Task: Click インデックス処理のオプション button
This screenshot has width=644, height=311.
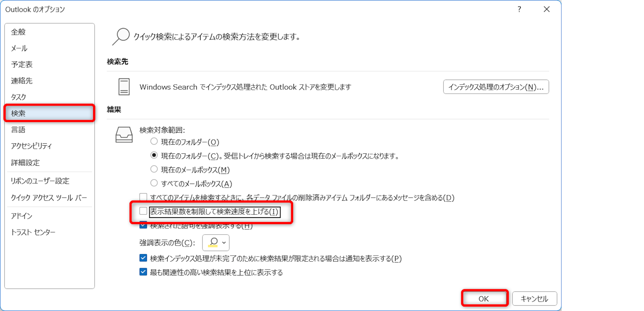Action: (x=496, y=87)
